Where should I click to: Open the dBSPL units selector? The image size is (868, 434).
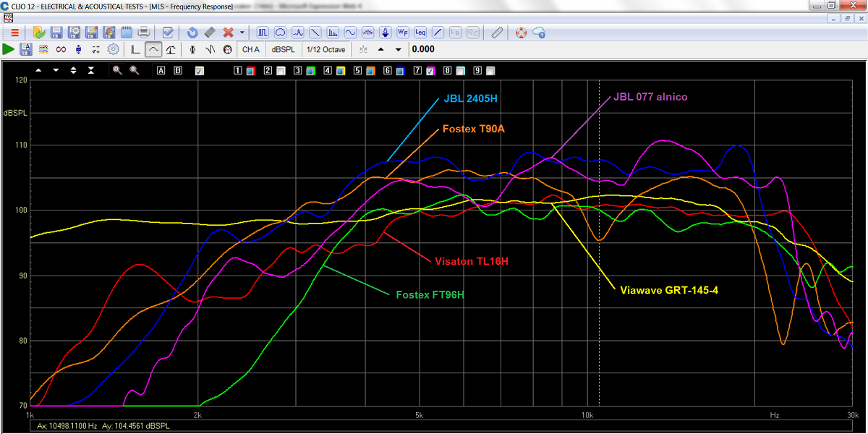pos(283,49)
